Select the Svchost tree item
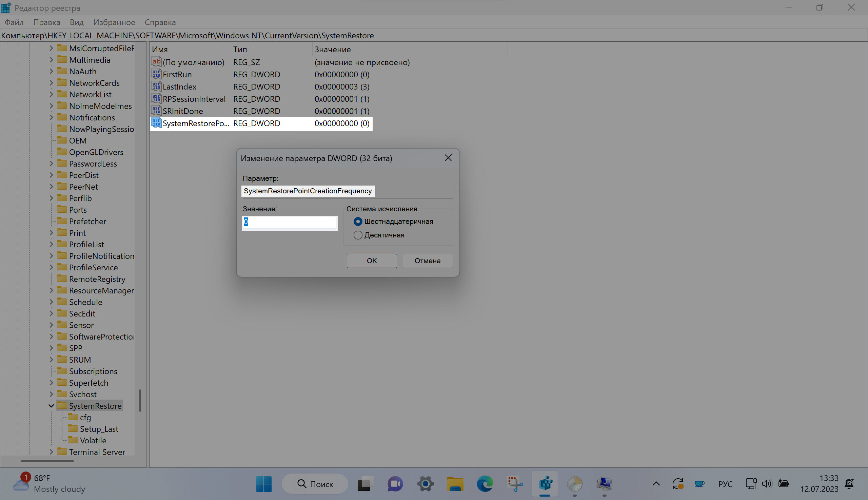Viewport: 868px width, 500px height. (x=83, y=394)
